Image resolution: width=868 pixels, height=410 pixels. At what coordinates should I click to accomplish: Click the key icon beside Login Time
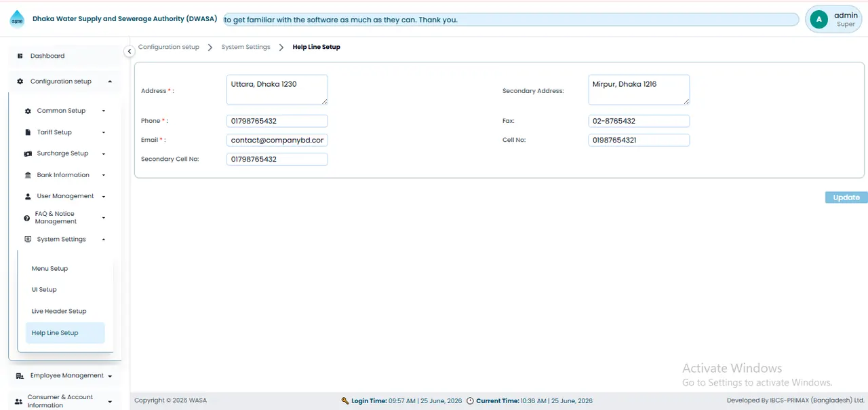tap(345, 400)
